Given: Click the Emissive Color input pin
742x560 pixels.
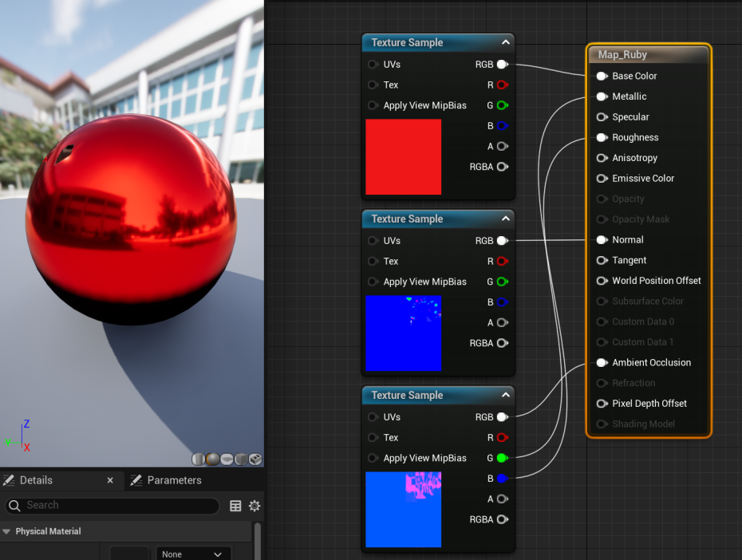Looking at the screenshot, I should (x=602, y=179).
